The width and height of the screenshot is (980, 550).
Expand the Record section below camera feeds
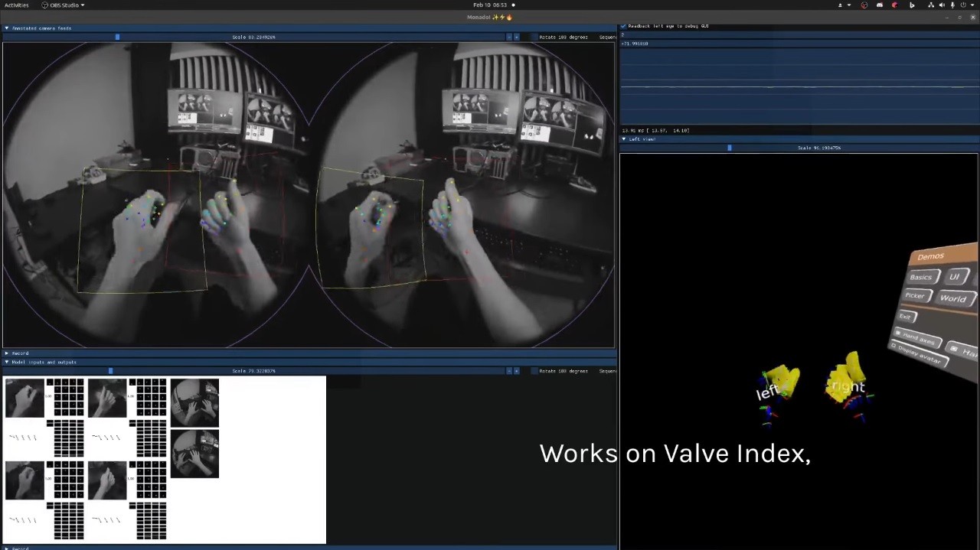click(x=7, y=353)
